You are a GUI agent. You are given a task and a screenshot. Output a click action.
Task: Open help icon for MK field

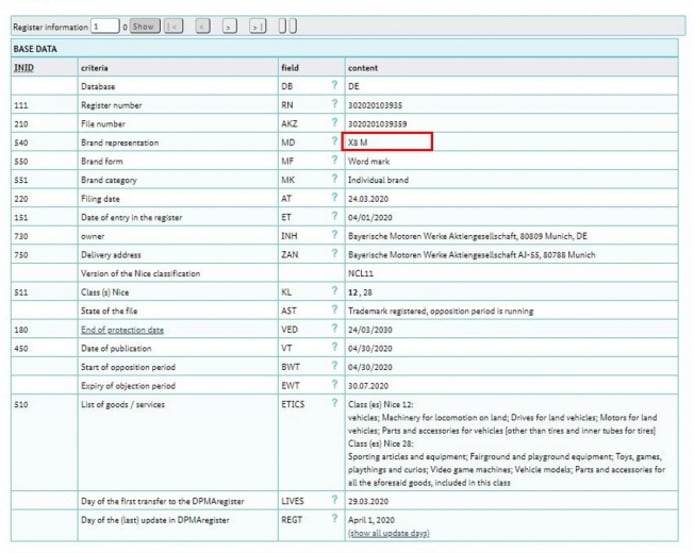pos(335,178)
